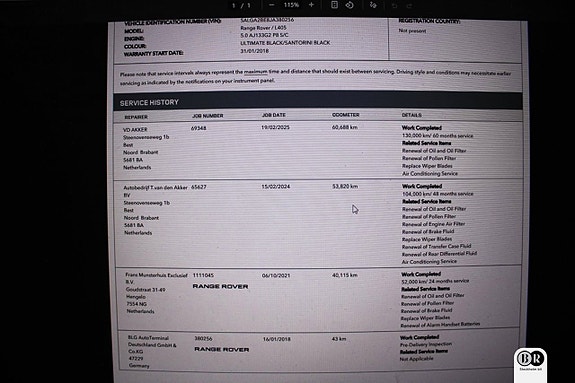Image resolution: width=575 pixels, height=383 pixels.
Task: Click colour value 'ULTIMATE BLACK/SANTORINI BLACK'
Action: 285,43
